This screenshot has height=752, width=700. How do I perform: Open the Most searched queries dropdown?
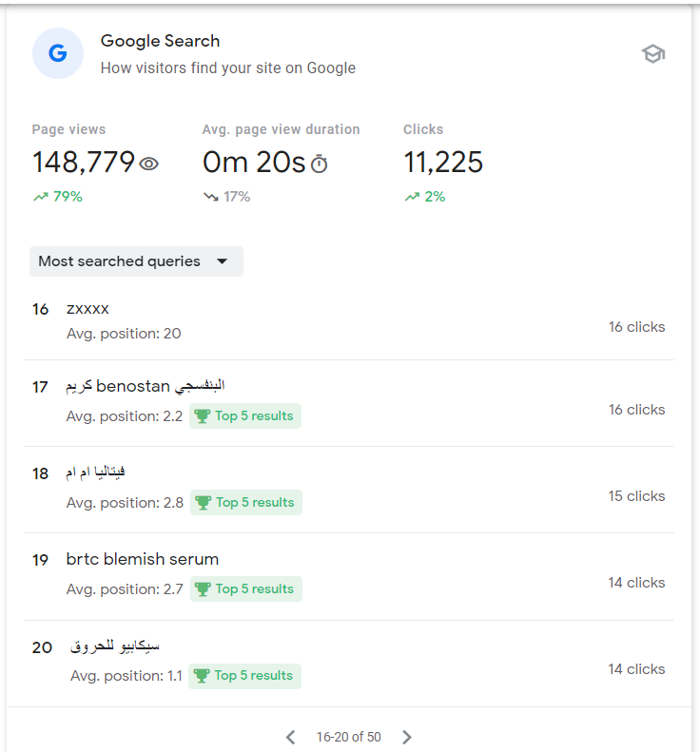(x=136, y=261)
